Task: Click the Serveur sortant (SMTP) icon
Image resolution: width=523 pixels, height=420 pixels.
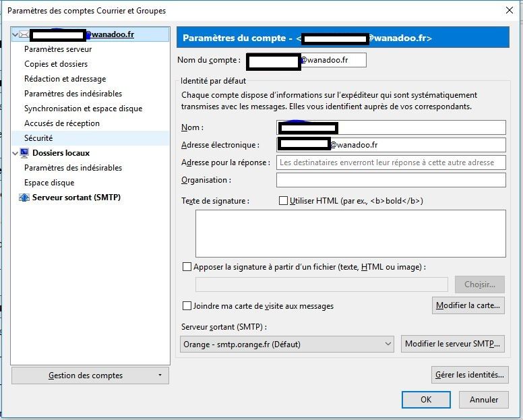Action: pyautogui.click(x=24, y=198)
